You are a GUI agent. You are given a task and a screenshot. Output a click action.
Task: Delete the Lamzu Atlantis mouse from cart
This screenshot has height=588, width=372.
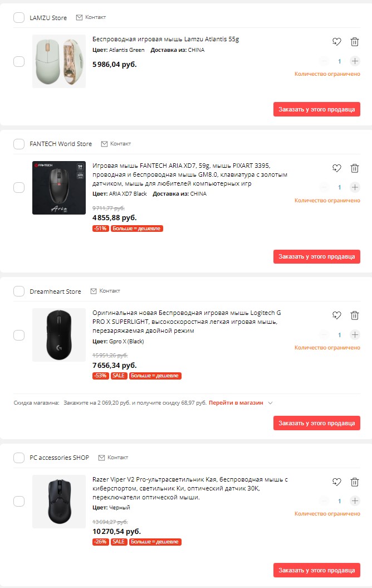pos(354,42)
